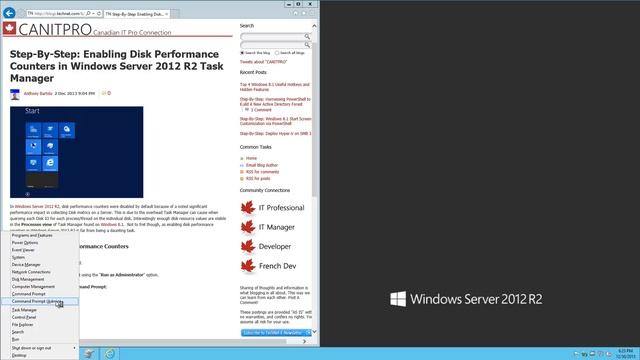The height and width of the screenshot is (360, 640).
Task: Refresh the page with the address bar reload icon
Action: (99, 13)
